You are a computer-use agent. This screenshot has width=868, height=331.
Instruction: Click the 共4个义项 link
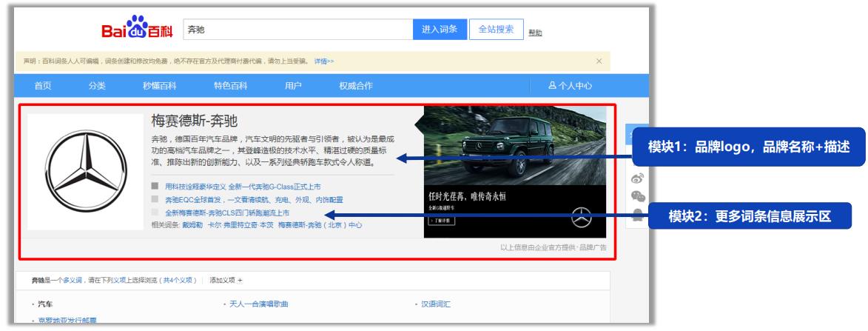click(178, 281)
